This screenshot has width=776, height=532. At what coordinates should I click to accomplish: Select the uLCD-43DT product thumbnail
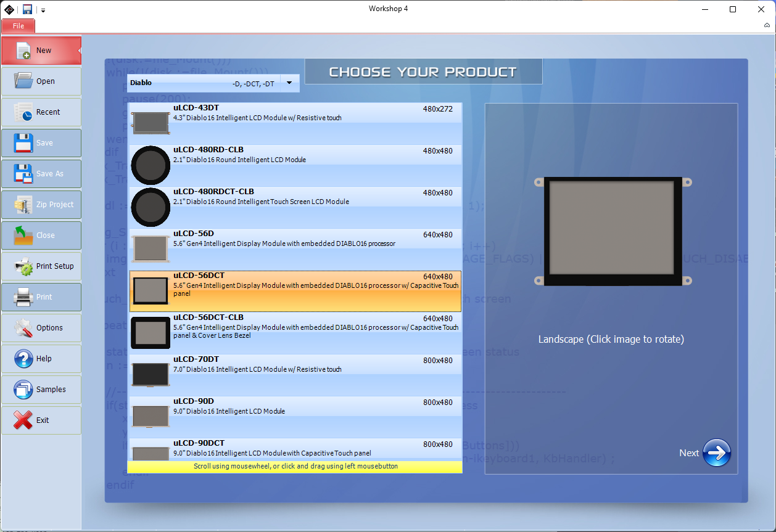click(x=151, y=123)
